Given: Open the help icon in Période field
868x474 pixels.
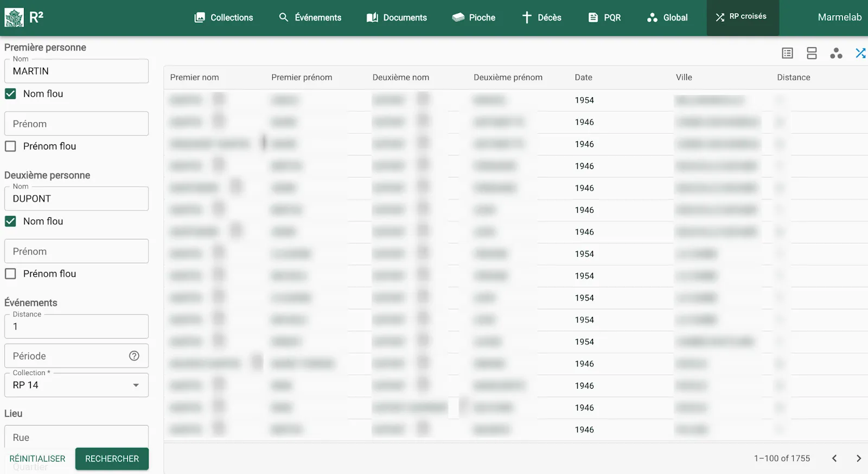Looking at the screenshot, I should (134, 356).
